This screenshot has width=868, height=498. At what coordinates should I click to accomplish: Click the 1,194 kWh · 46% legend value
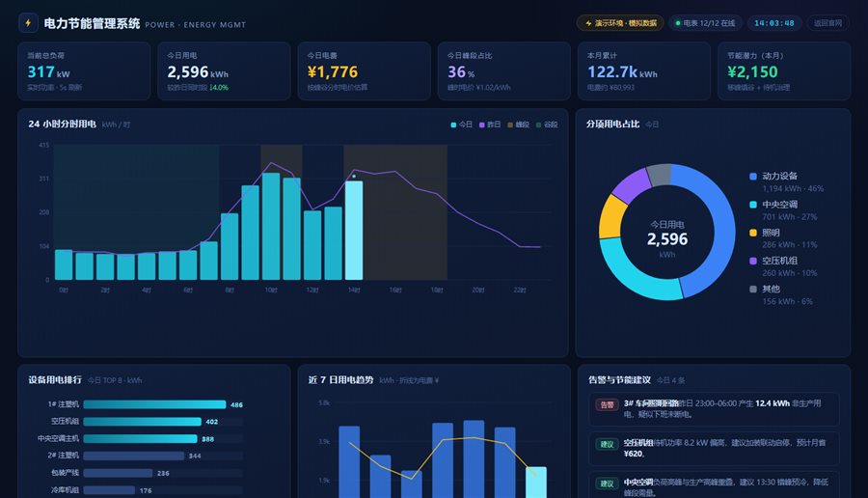pos(793,188)
